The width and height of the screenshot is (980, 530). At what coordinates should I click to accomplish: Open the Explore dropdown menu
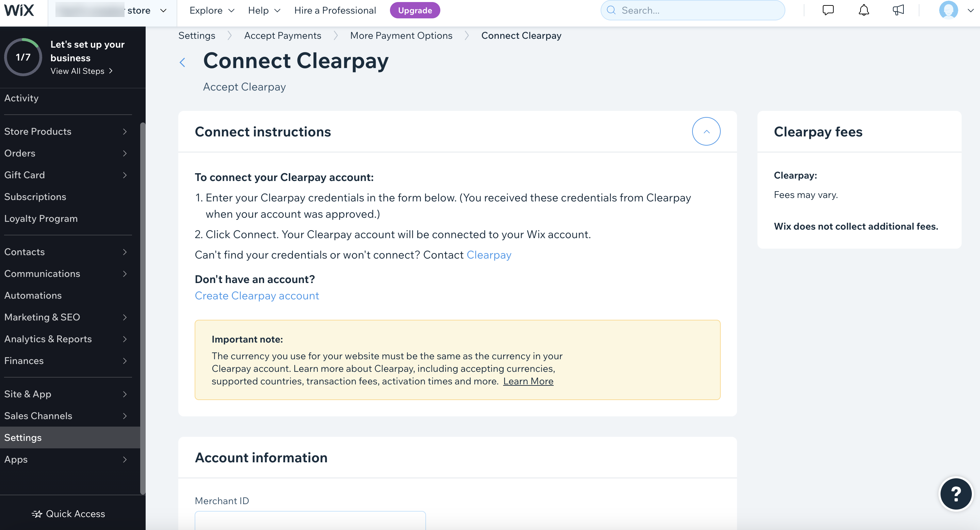tap(212, 11)
